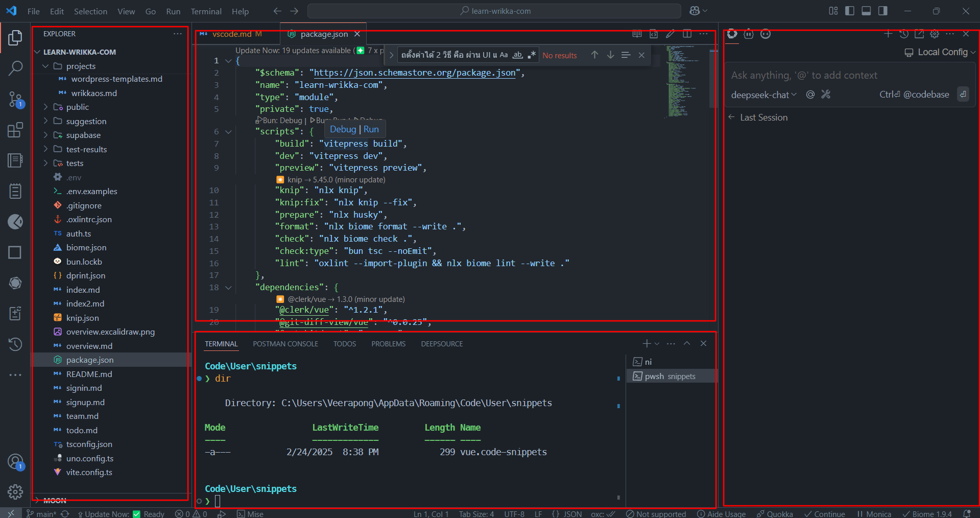The image size is (980, 518).
Task: Expand the test-results folder
Action: pos(45,149)
